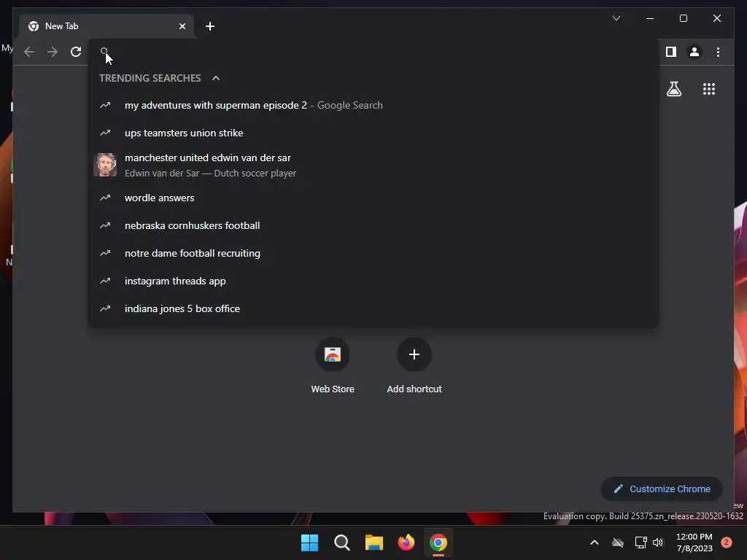Select suggestion my adventures with superman episode 2
The height and width of the screenshot is (560, 747).
click(x=373, y=105)
